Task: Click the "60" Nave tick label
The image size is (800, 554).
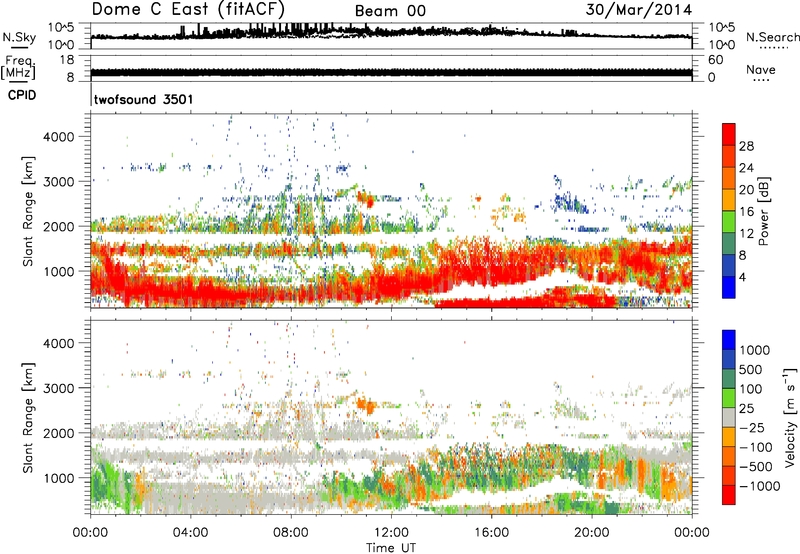Action: pos(715,60)
